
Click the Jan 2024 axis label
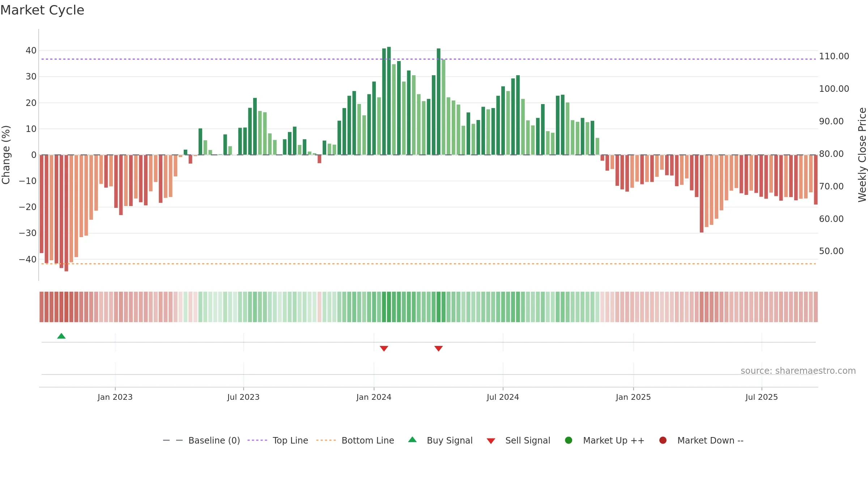(x=374, y=397)
